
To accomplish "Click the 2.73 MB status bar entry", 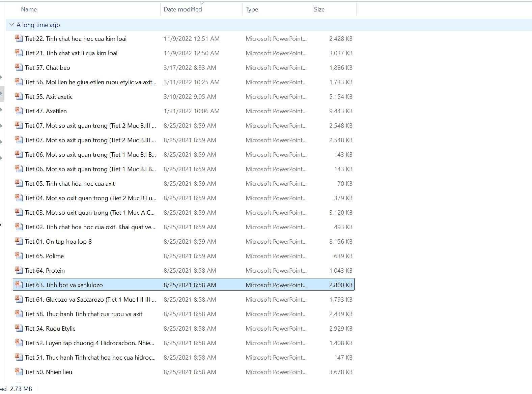I will click(21, 389).
